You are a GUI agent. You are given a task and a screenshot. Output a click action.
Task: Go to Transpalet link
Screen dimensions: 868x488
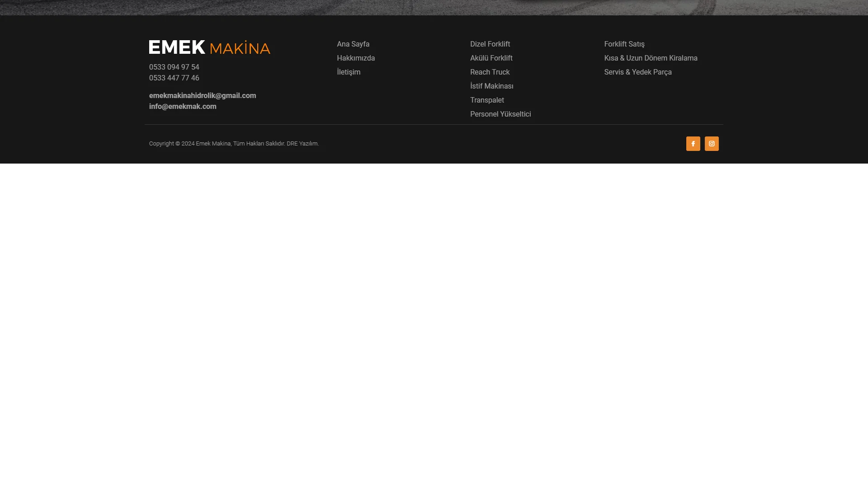tap(487, 100)
